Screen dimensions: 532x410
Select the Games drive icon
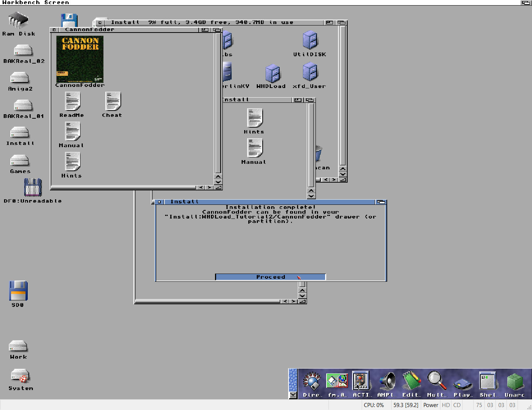(x=20, y=161)
